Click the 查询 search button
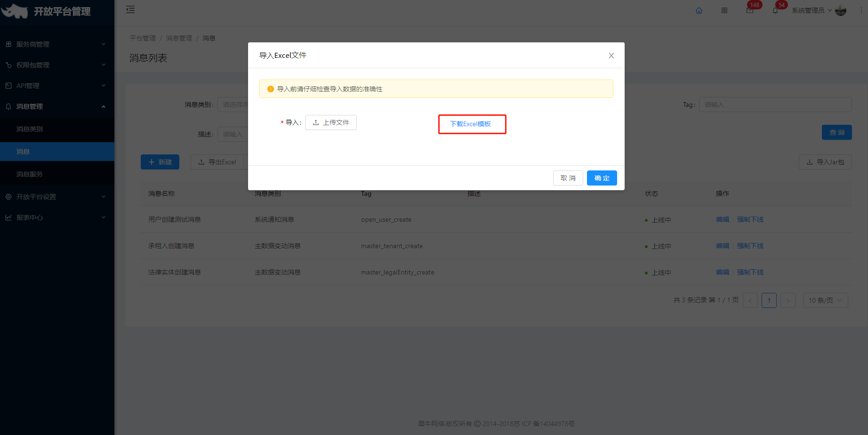Image resolution: width=868 pixels, height=435 pixels. [837, 132]
